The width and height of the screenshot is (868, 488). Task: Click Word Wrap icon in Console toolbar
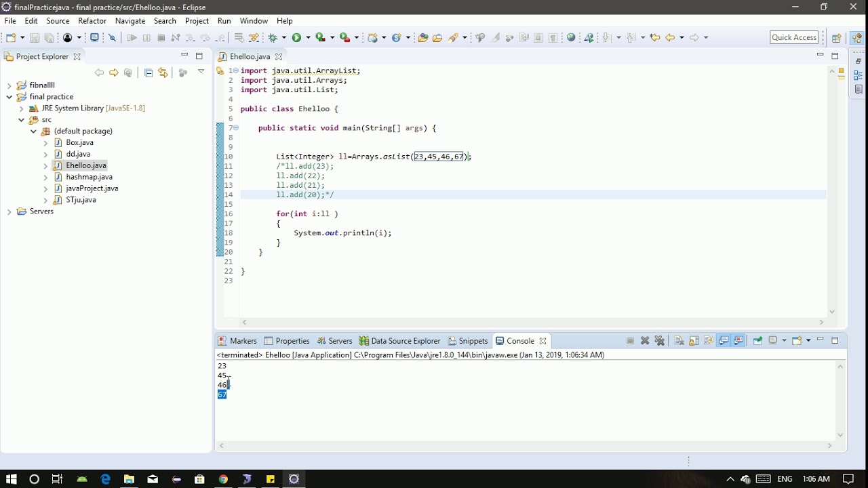[x=709, y=341]
